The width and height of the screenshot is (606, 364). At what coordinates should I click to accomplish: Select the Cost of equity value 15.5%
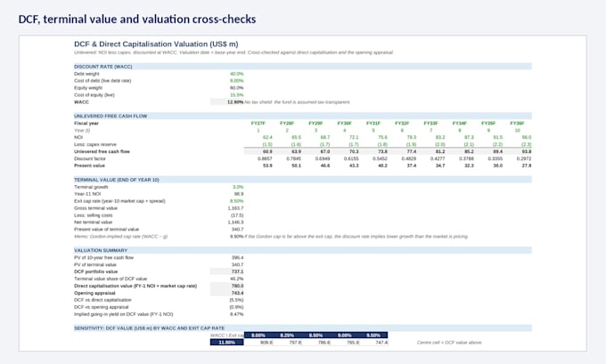pos(236,95)
